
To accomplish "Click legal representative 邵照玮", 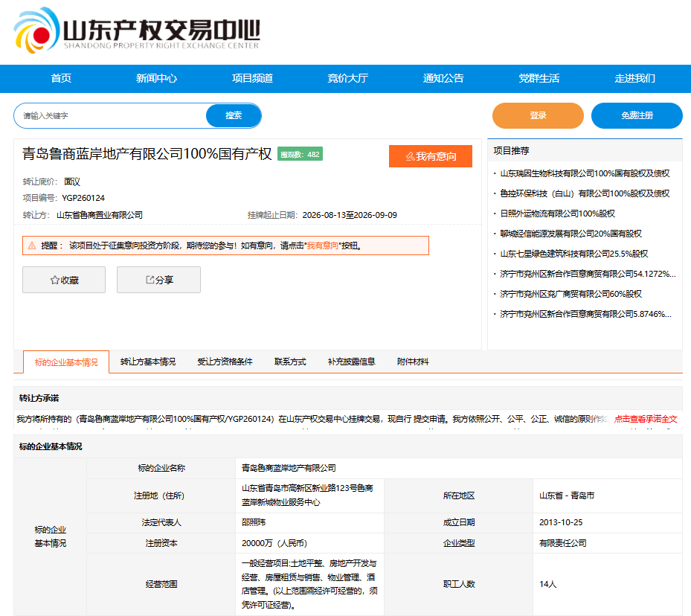I will 254,522.
